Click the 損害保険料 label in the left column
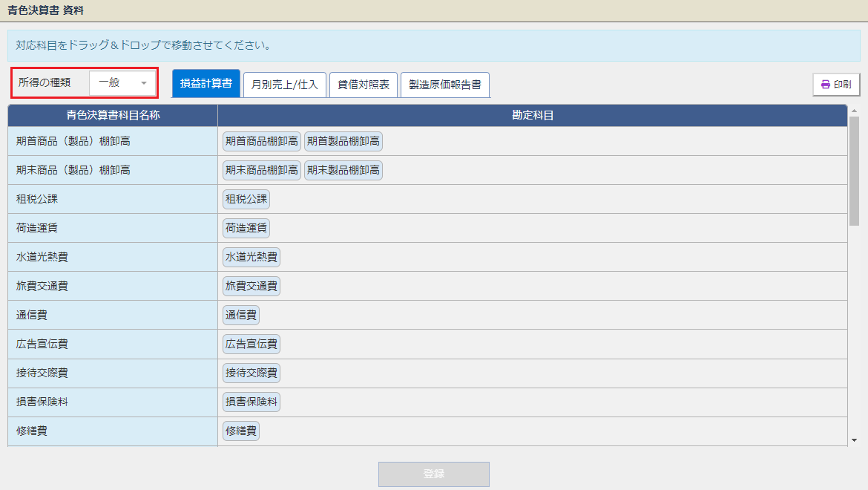Image resolution: width=868 pixels, height=490 pixels. [x=42, y=402]
